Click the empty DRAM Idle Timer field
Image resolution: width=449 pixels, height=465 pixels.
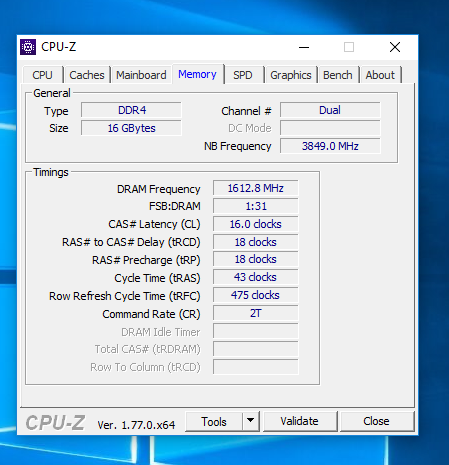256,331
